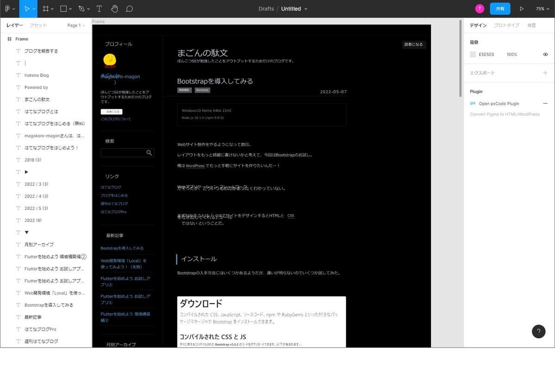Image resolution: width=555 pixels, height=392 pixels.
Task: Select the Comment tool
Action: (x=129, y=9)
